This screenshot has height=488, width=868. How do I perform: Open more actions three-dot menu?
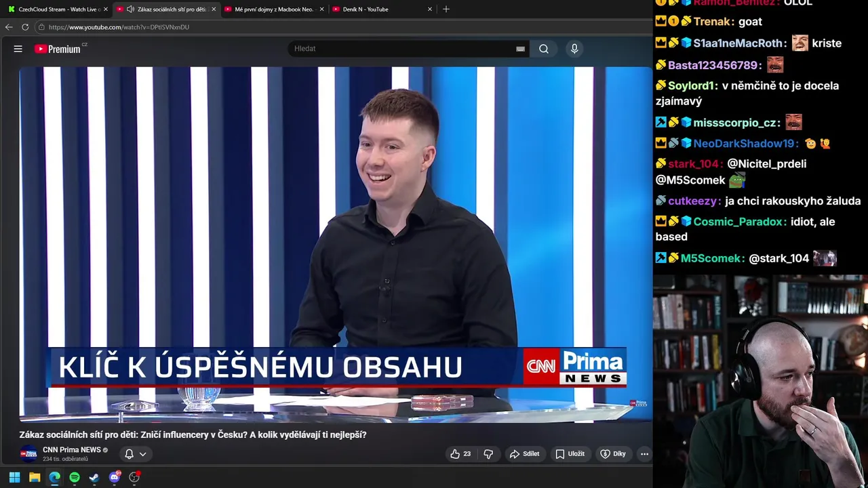[x=644, y=454]
